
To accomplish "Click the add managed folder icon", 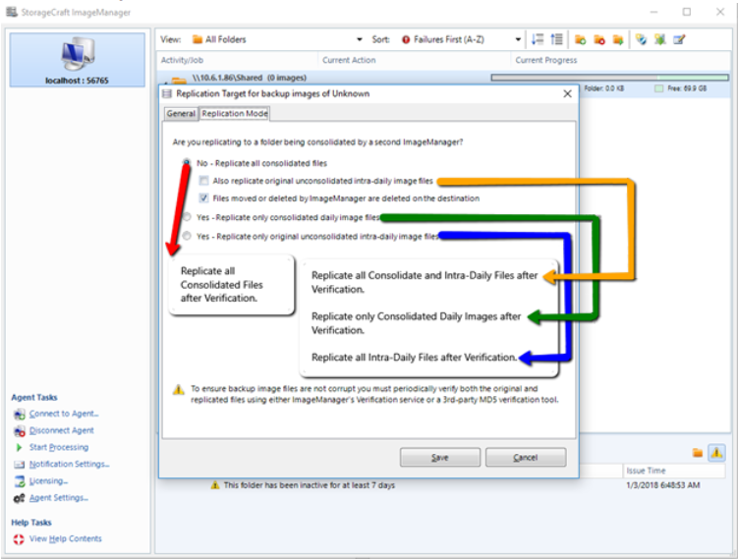I will [581, 40].
